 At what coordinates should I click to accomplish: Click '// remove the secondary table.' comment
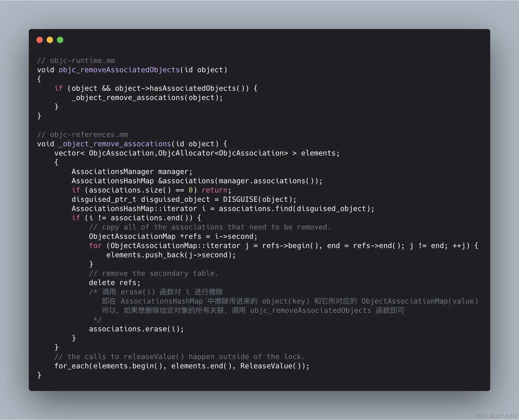[x=153, y=273]
